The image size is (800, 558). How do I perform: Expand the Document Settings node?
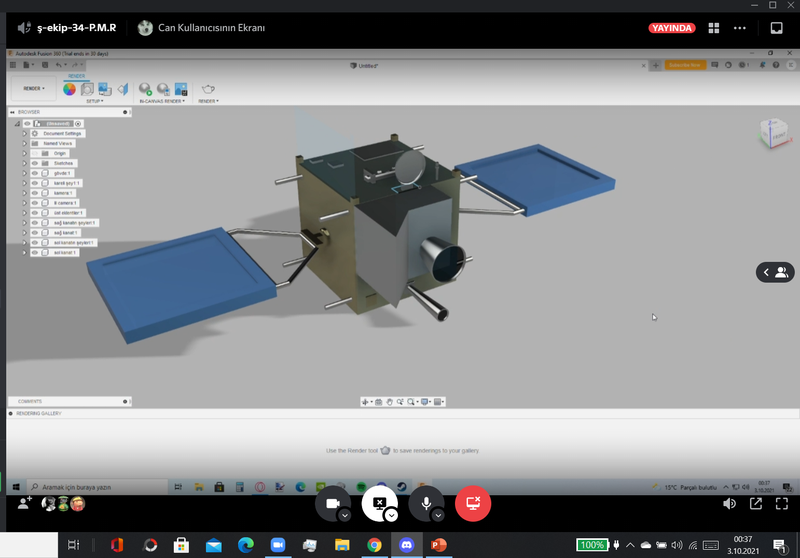pyautogui.click(x=24, y=133)
